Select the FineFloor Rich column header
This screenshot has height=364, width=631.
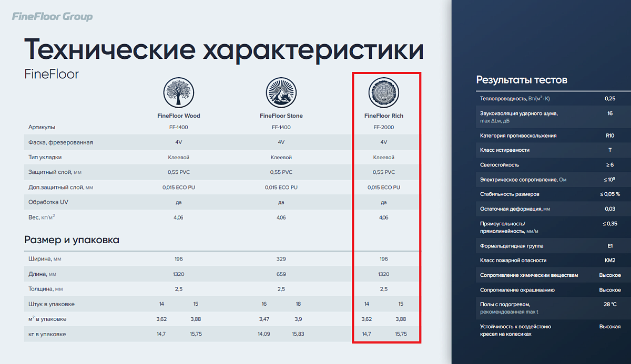[383, 116]
